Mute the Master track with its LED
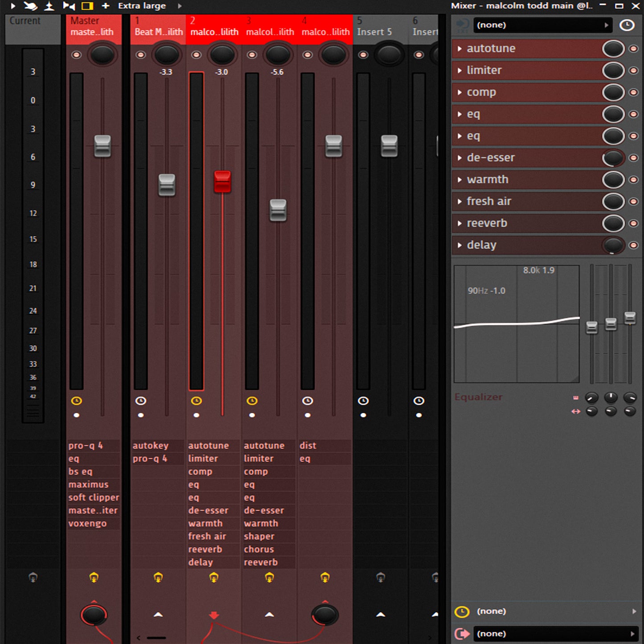The image size is (644, 644). tap(76, 55)
